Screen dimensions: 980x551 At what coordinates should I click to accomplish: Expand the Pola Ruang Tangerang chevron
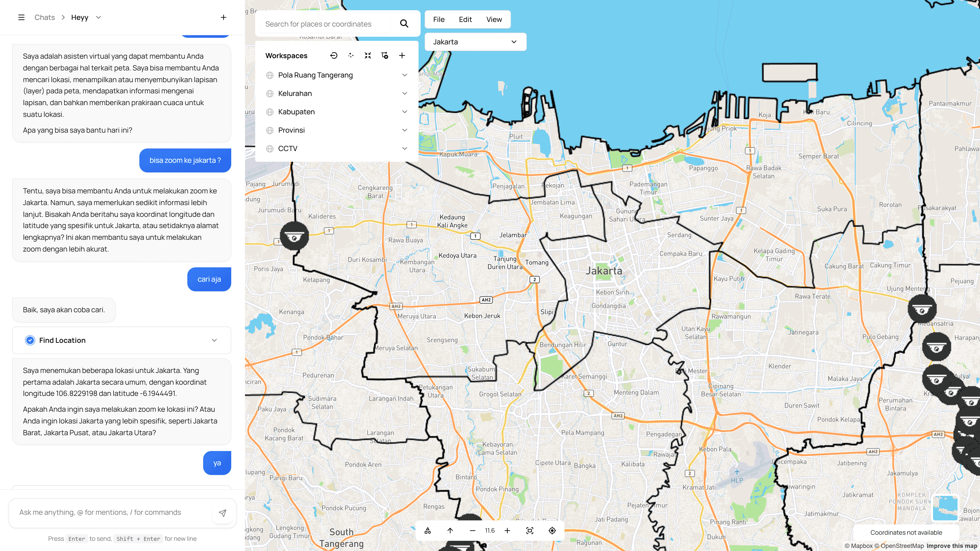point(405,74)
